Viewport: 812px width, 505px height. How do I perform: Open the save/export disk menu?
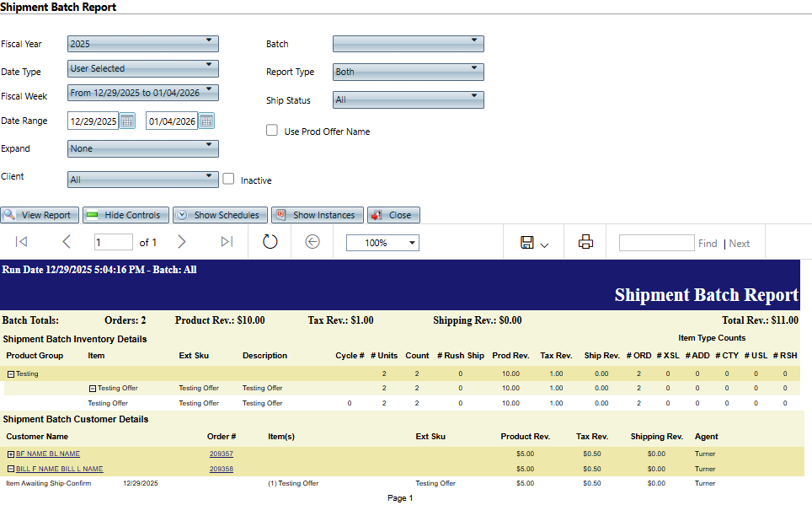click(x=534, y=243)
